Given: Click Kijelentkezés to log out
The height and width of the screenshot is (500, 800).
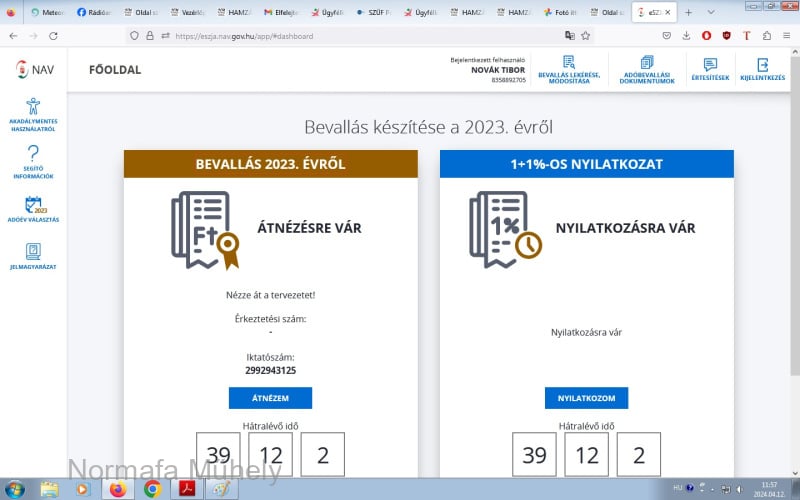Looking at the screenshot, I should [x=762, y=70].
